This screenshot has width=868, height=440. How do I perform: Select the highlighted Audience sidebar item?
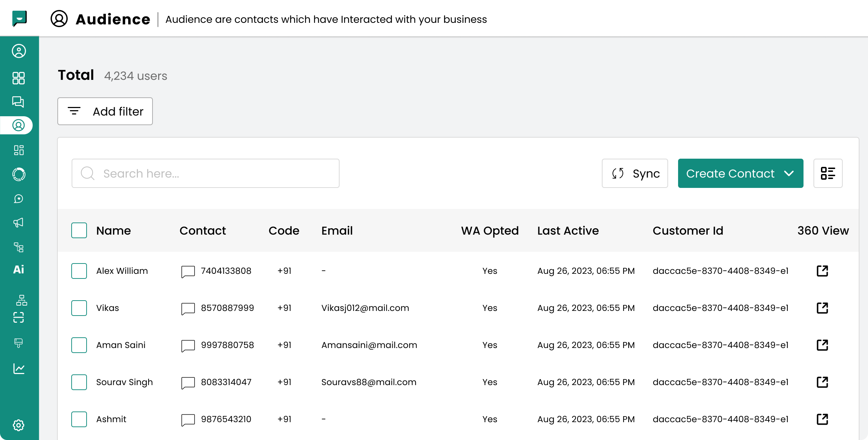tap(19, 126)
